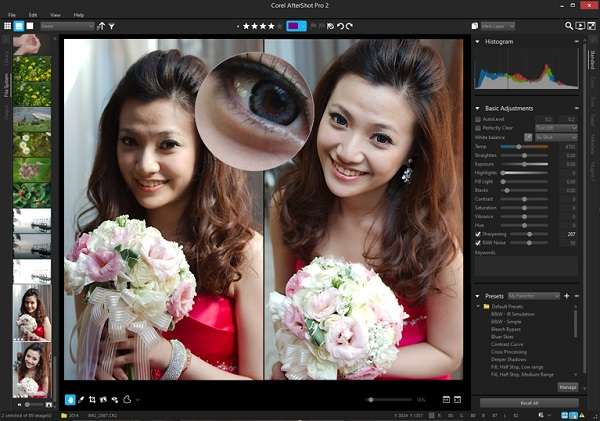Collapse the Histogram panel

[x=477, y=42]
